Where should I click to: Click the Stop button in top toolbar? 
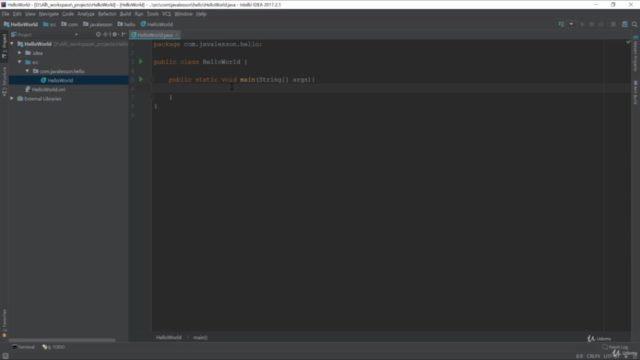tap(613, 24)
